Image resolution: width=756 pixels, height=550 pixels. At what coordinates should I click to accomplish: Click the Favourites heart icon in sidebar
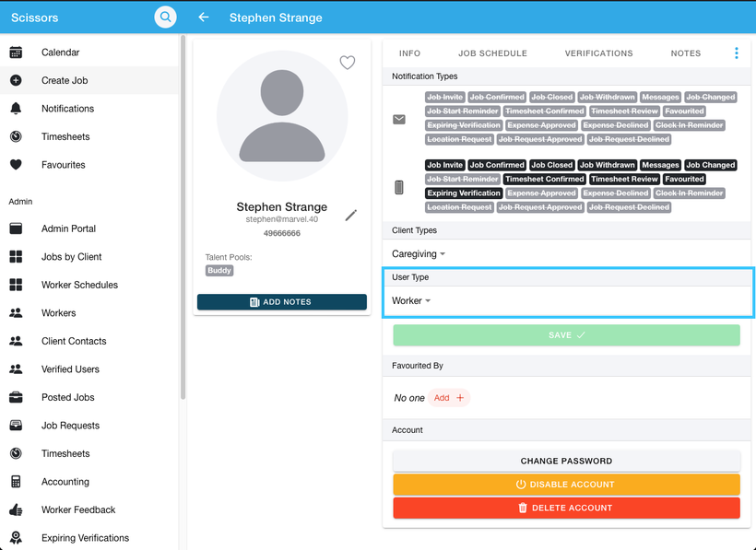point(16,165)
